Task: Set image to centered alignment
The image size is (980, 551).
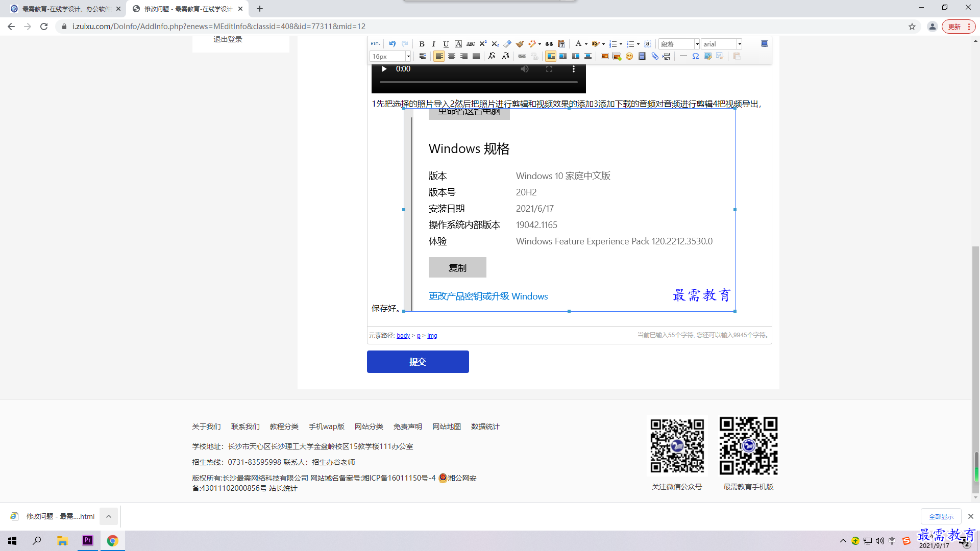Action: [588, 56]
